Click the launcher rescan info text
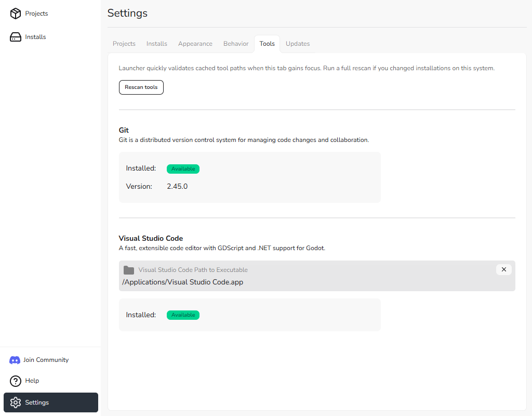The height and width of the screenshot is (416, 532). (307, 68)
